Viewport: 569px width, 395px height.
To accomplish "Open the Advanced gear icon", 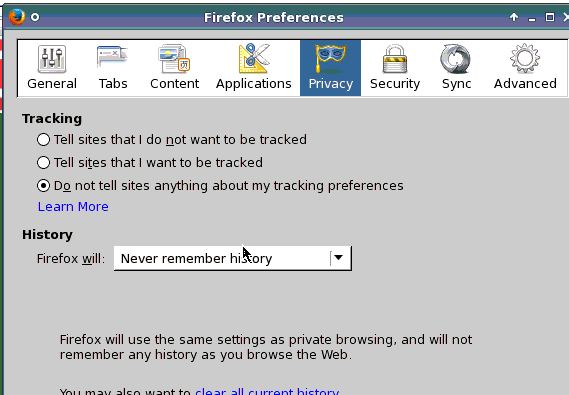I will point(525,59).
